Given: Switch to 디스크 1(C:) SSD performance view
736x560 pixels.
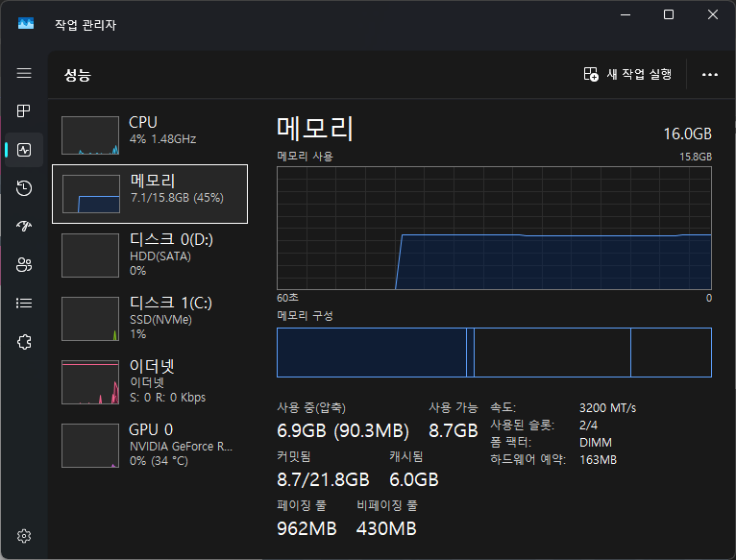Looking at the screenshot, I should 149,318.
